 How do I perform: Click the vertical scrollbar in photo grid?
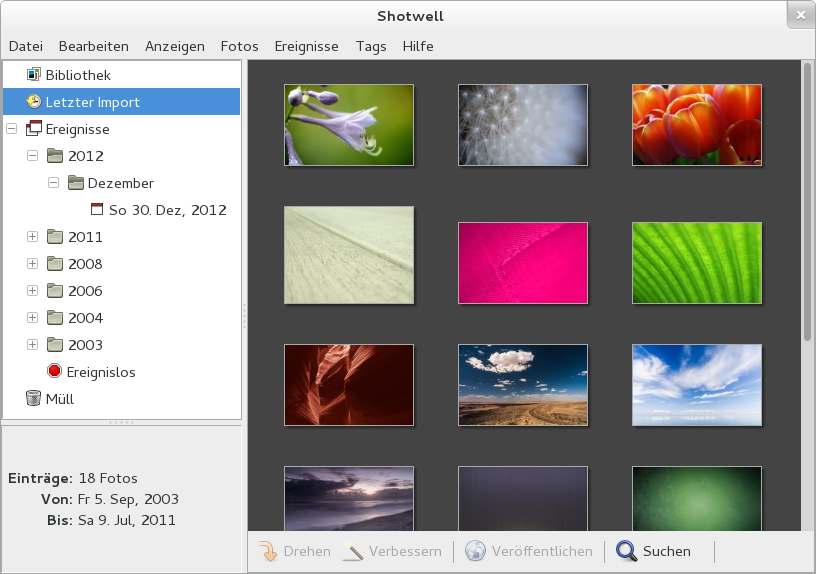807,200
